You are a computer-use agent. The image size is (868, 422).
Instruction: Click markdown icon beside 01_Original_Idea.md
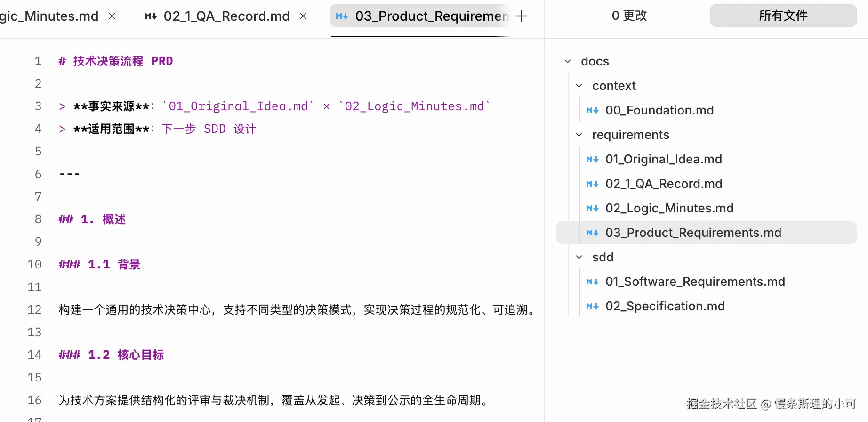click(x=592, y=159)
